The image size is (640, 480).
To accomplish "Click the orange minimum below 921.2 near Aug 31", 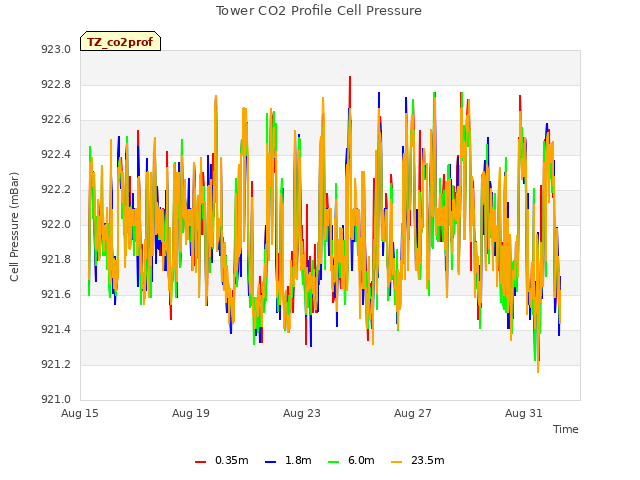I will (x=538, y=371).
